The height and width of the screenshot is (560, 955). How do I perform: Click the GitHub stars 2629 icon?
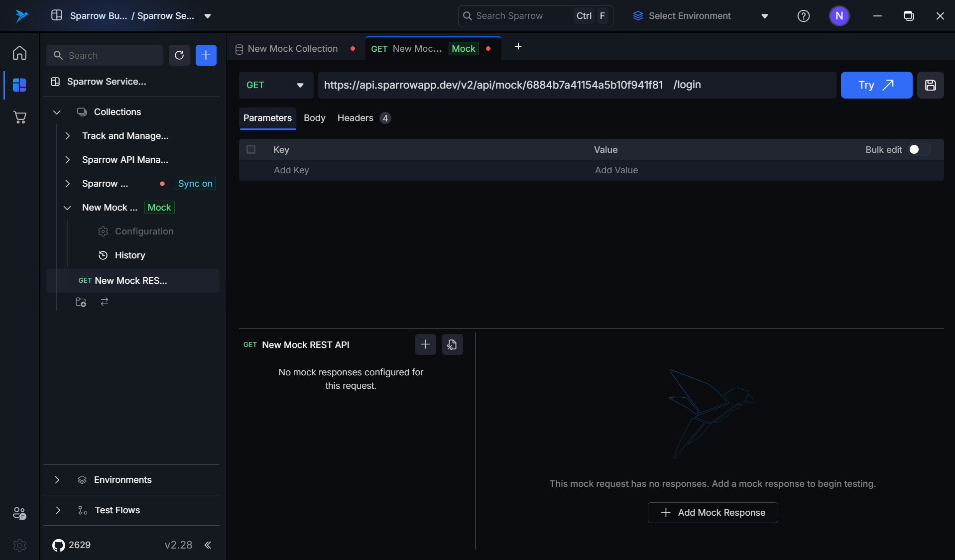(x=58, y=545)
